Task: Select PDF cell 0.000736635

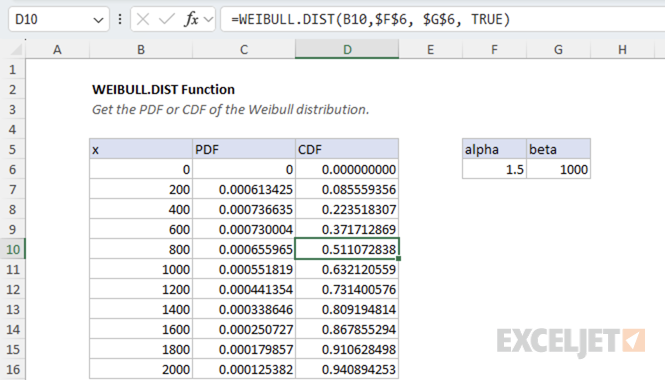Action: [x=244, y=209]
